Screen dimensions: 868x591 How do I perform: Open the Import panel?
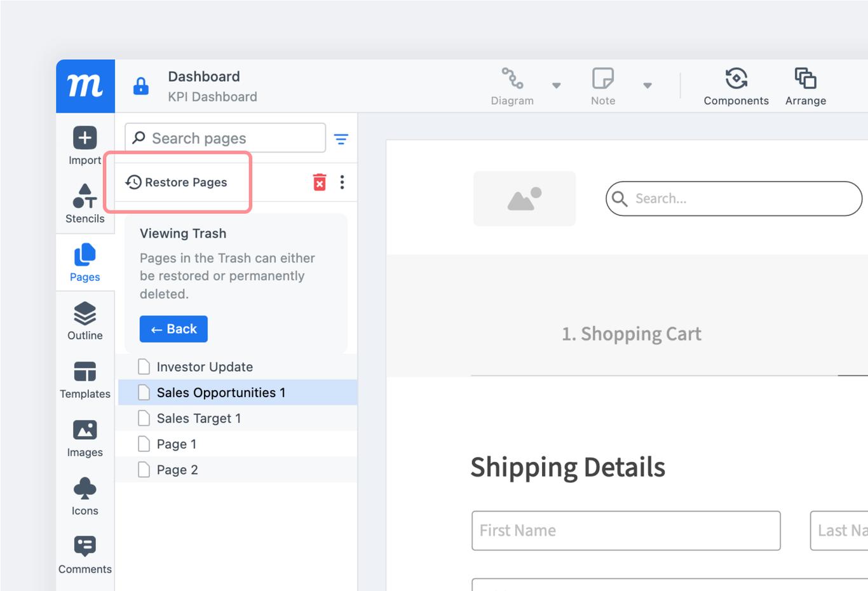point(85,146)
